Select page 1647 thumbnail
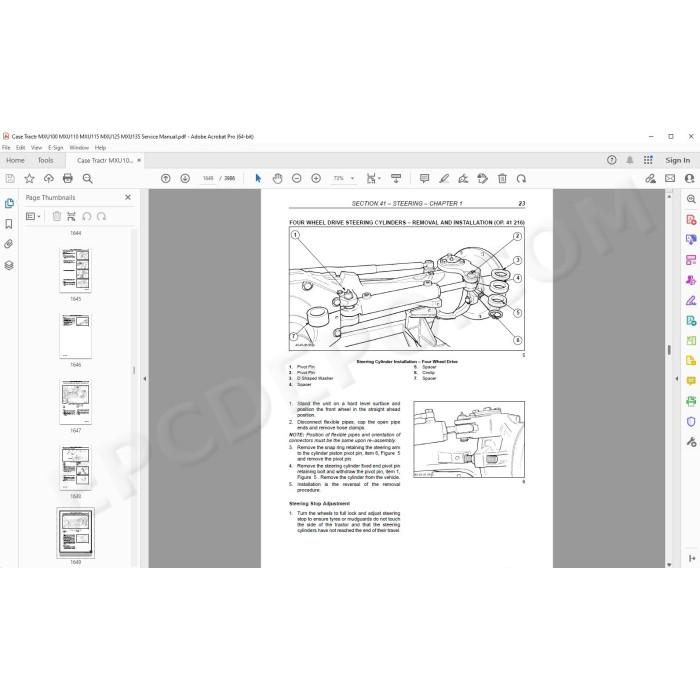 pyautogui.click(x=75, y=402)
